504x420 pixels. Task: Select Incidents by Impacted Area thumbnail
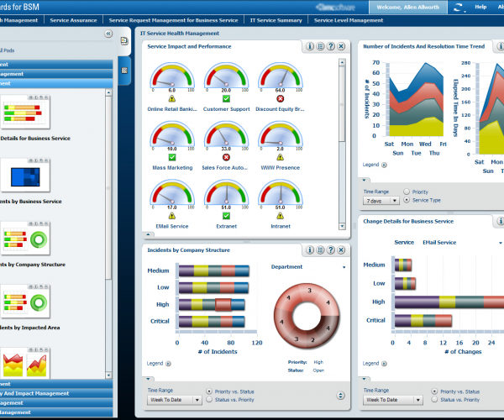[x=26, y=302]
